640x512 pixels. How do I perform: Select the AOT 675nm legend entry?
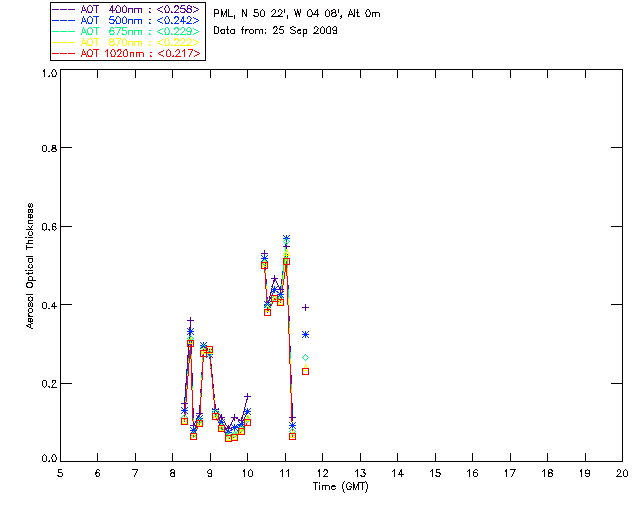[127, 31]
